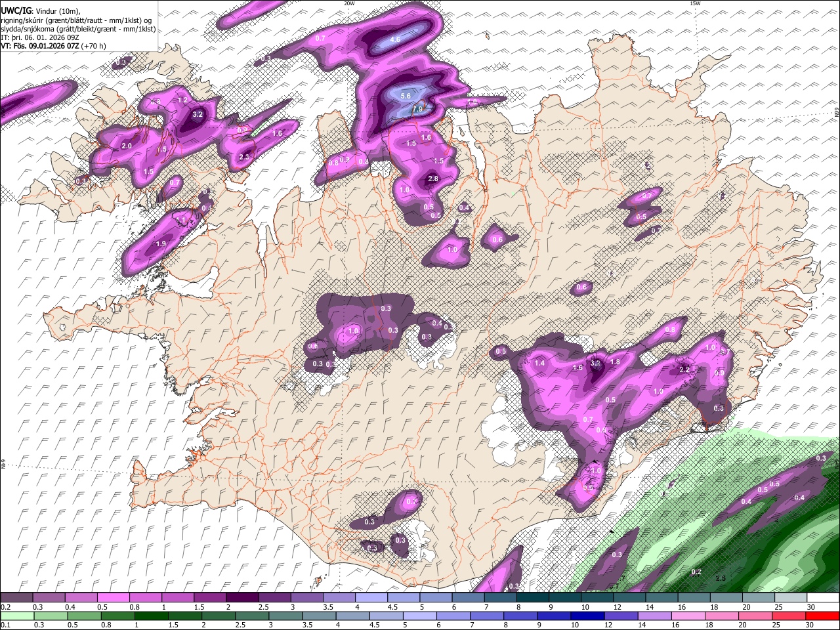
Task: Click the violet swatch at 12, lower legend row
Action: 620,616
